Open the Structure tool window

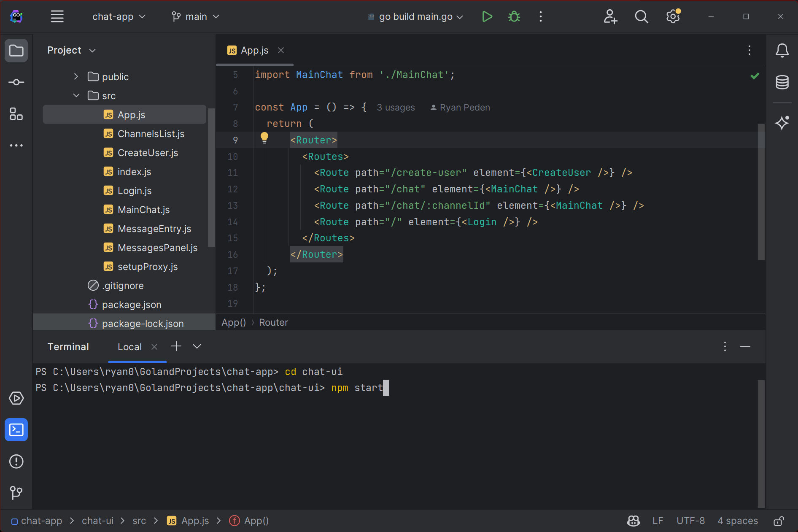point(16,114)
